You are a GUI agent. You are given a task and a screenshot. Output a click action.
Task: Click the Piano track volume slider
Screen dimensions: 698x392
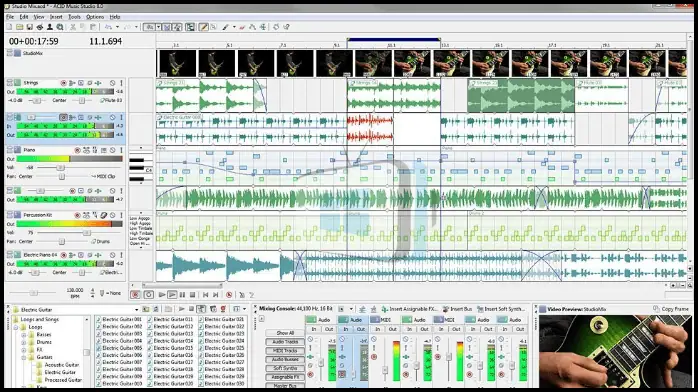pyautogui.click(x=61, y=168)
